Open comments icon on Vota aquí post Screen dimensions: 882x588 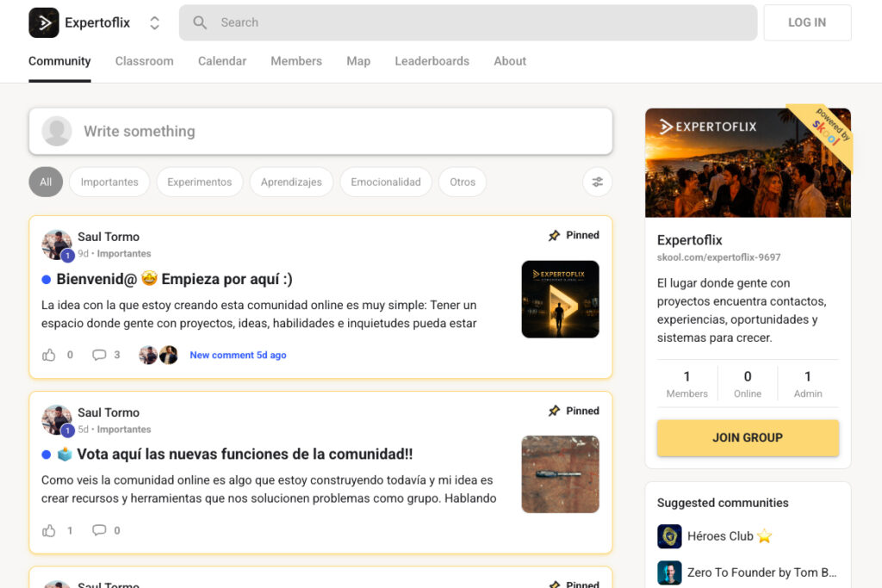coord(99,530)
